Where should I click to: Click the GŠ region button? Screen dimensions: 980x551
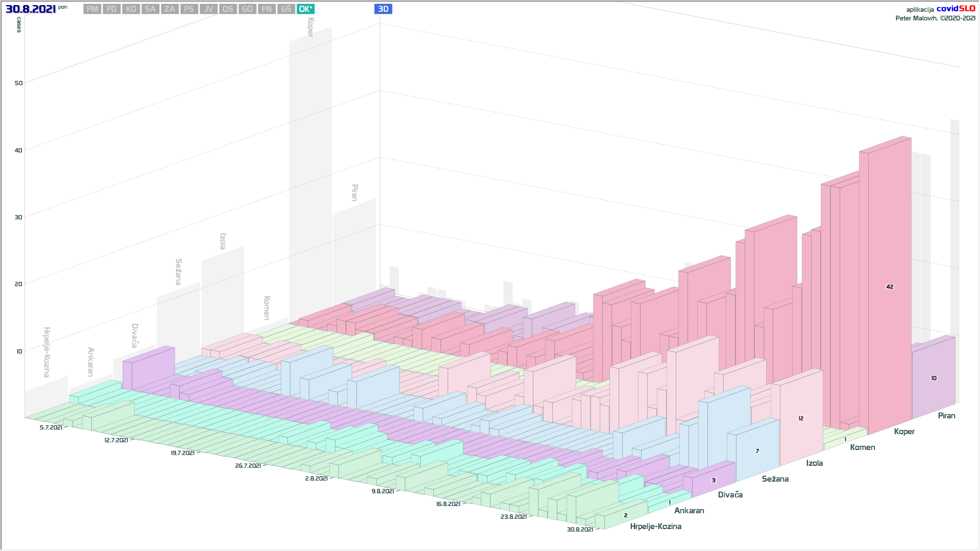coord(286,9)
